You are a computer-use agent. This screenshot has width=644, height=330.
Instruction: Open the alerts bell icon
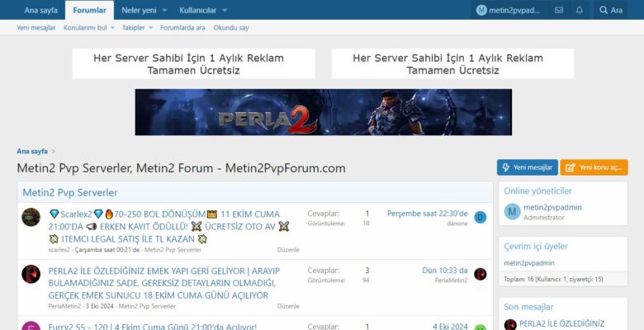pyautogui.click(x=579, y=10)
